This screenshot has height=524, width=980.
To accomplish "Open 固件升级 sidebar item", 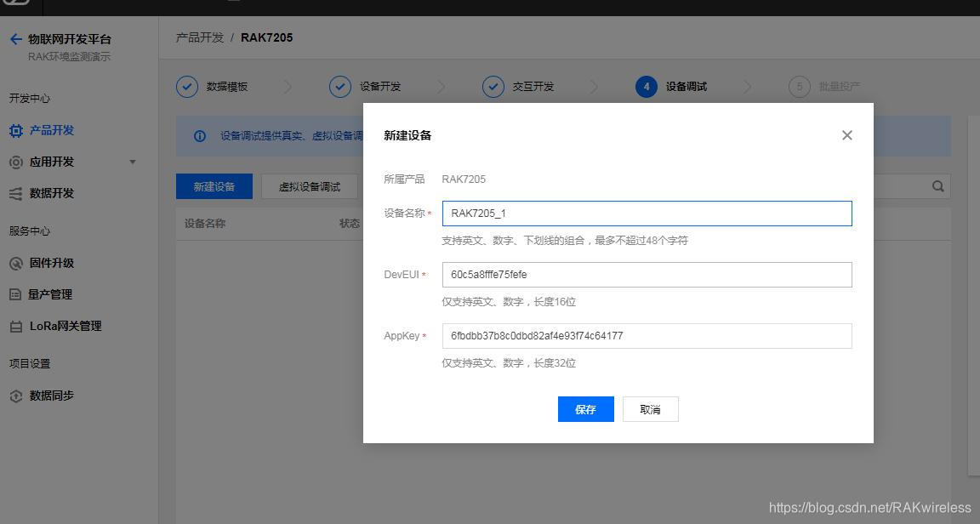I will (52, 263).
